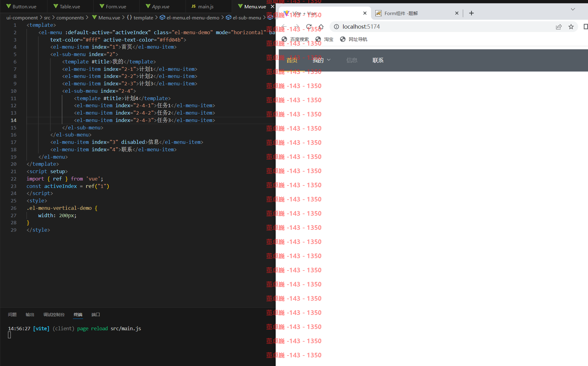
Task: Click the disabled attribute on line 17
Action: click(133, 142)
